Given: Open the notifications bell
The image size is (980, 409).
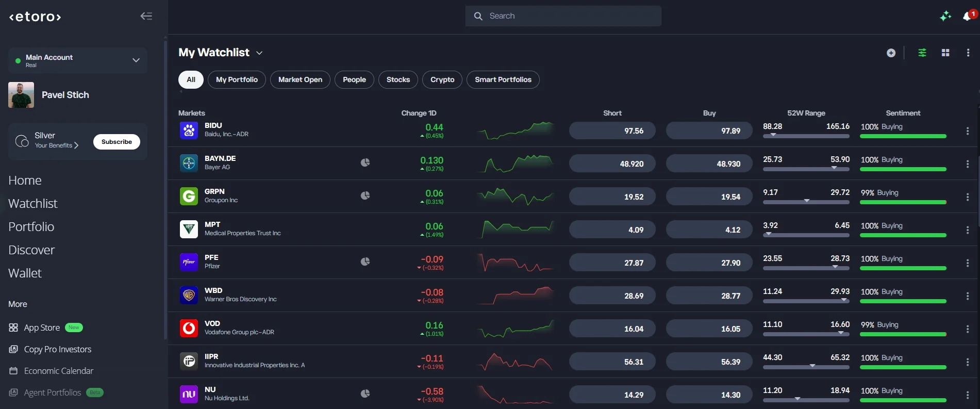Looking at the screenshot, I should 968,16.
